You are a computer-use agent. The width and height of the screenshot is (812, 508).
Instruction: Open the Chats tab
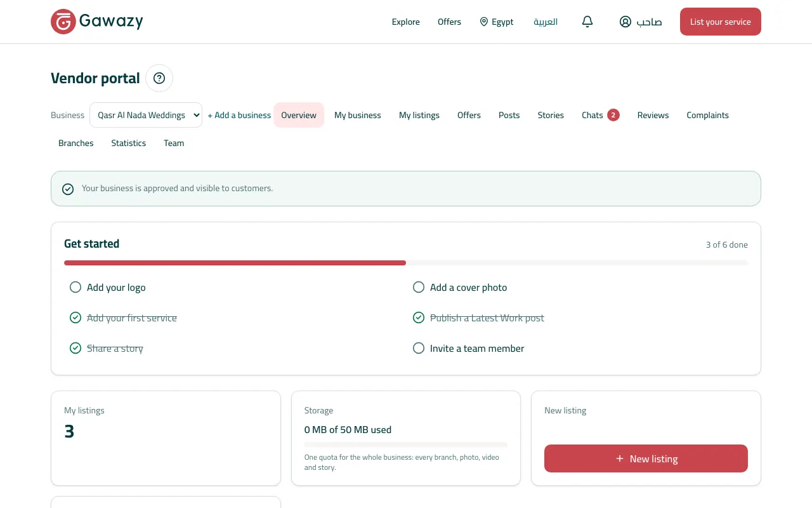[x=600, y=115]
